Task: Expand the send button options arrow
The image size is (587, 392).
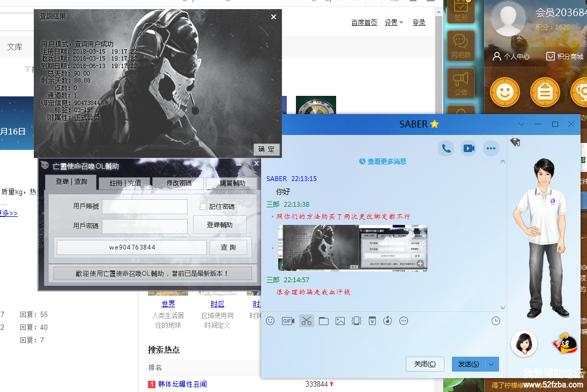Action: point(492,364)
